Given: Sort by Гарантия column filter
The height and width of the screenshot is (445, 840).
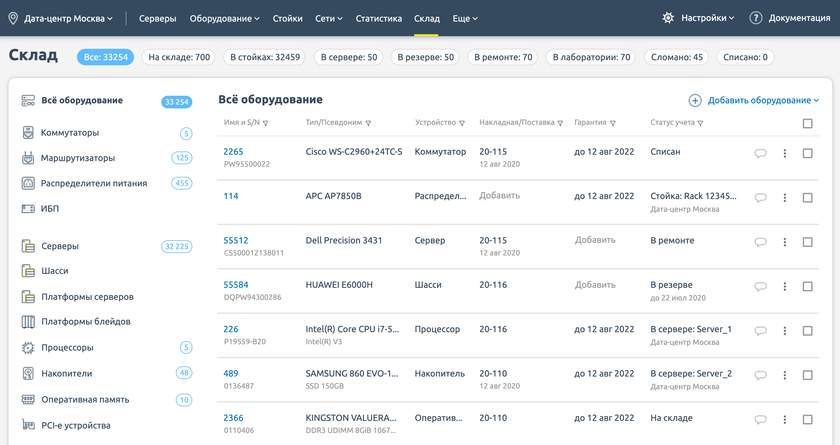Looking at the screenshot, I should coord(612,123).
